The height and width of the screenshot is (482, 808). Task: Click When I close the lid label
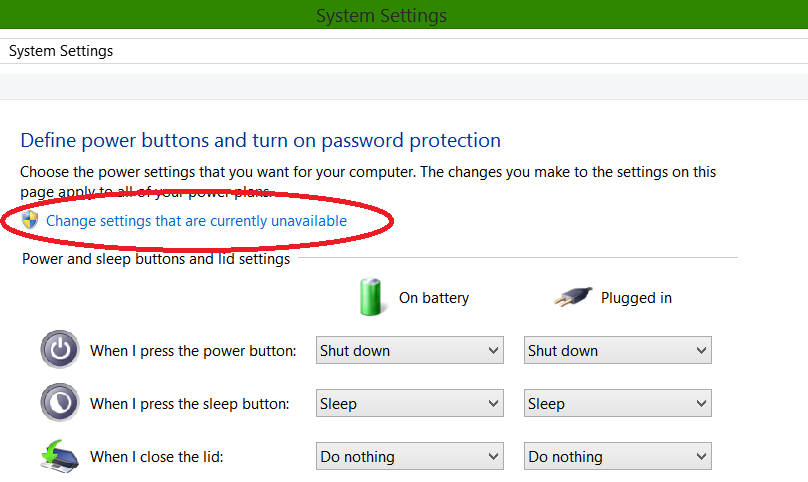tap(157, 457)
